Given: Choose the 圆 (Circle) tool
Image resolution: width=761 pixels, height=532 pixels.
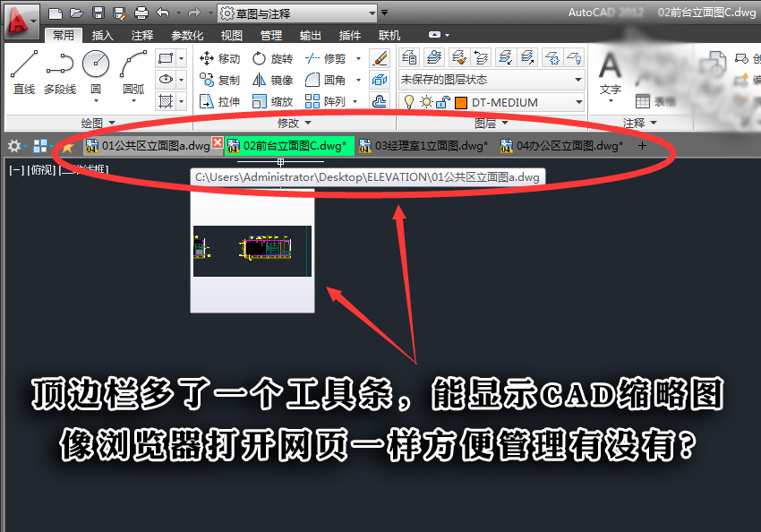Looking at the screenshot, I should point(96,73).
